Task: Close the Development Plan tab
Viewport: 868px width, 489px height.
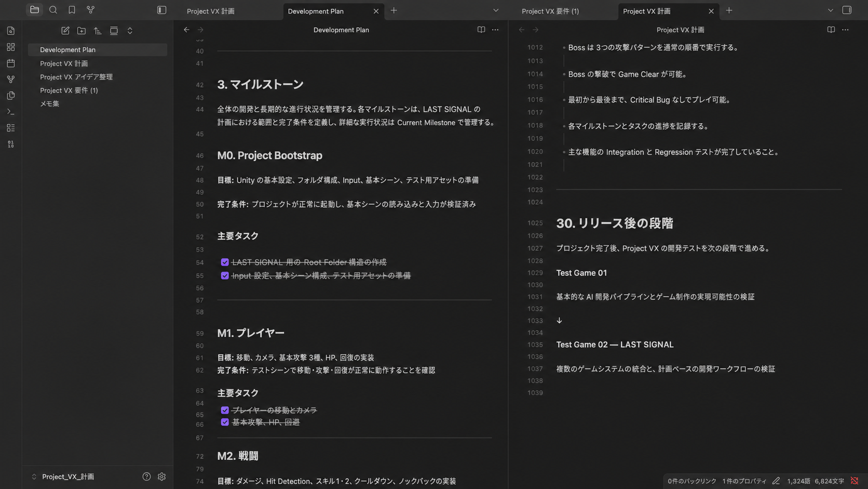Action: pos(376,11)
